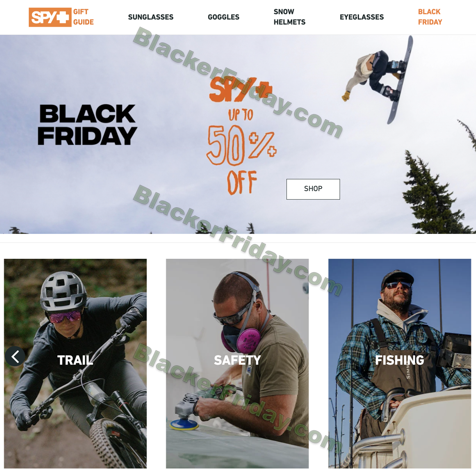The width and height of the screenshot is (476, 475).
Task: Go to Snow Helmets section
Action: (289, 17)
